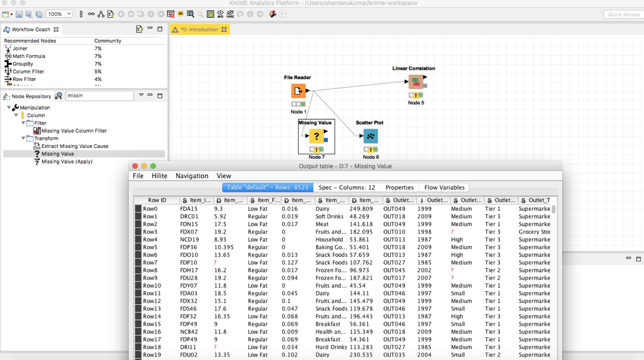Open the Hilite menu in output table
Viewport: 644px width, 360px height.
(159, 176)
